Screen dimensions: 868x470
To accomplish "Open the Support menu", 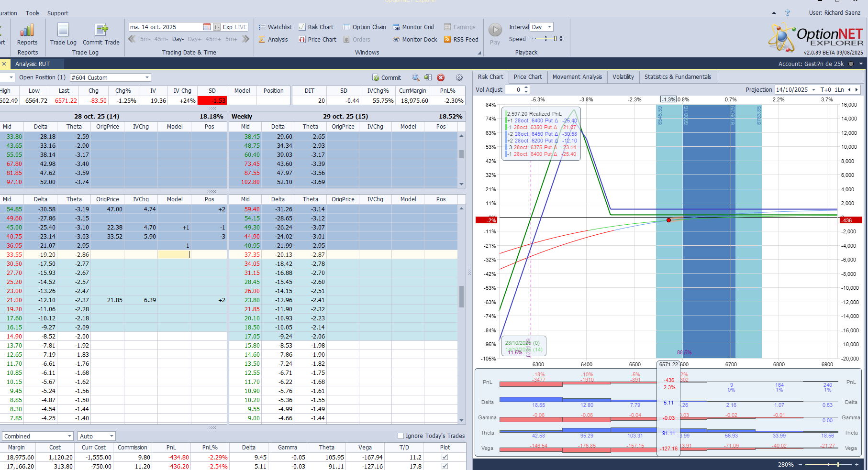I will click(58, 13).
